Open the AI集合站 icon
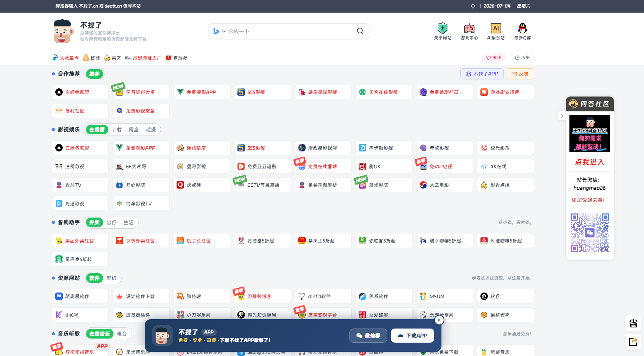 tap(496, 28)
